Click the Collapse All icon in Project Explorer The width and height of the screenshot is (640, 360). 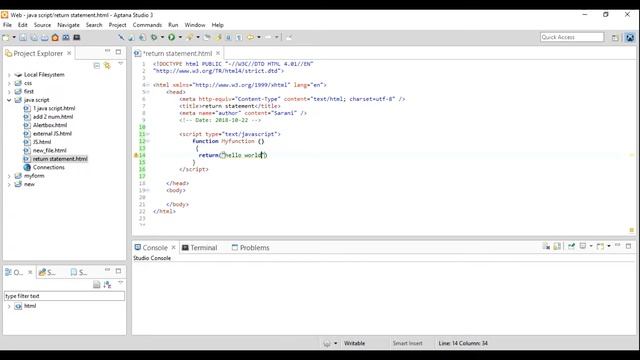pyautogui.click(x=97, y=66)
